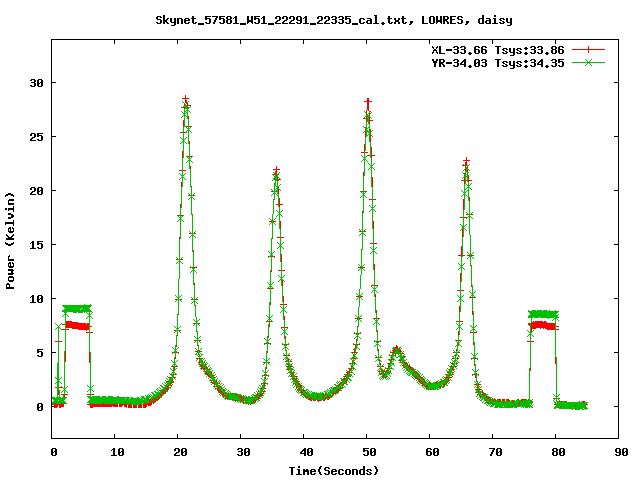Click the red XL legend line sample

pyautogui.click(x=588, y=50)
